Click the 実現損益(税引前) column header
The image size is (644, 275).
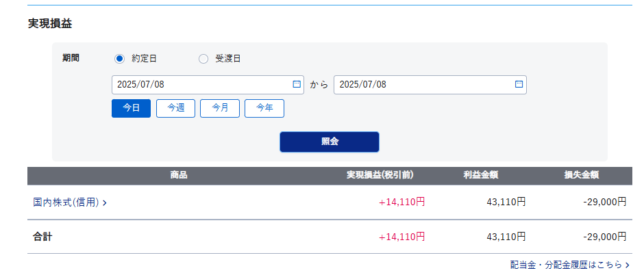(380, 175)
